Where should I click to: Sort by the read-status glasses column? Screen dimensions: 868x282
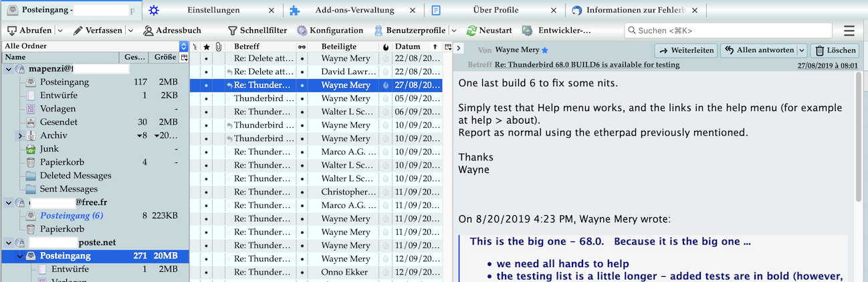tap(302, 47)
